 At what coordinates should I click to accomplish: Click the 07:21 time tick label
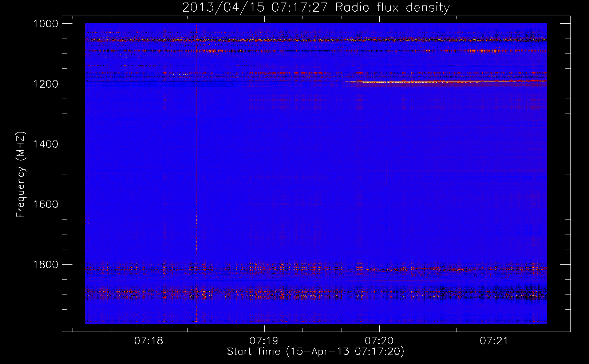coord(494,341)
